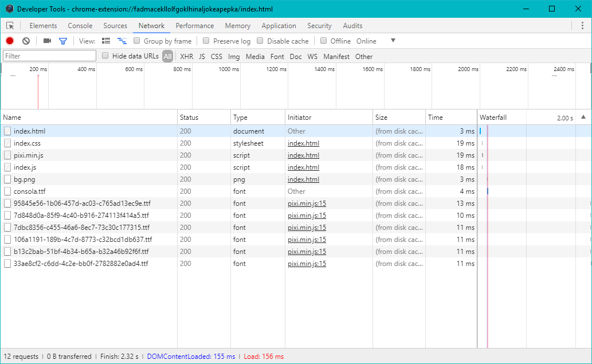The image size is (592, 364).
Task: Switch to large request rows view
Action: click(x=106, y=41)
